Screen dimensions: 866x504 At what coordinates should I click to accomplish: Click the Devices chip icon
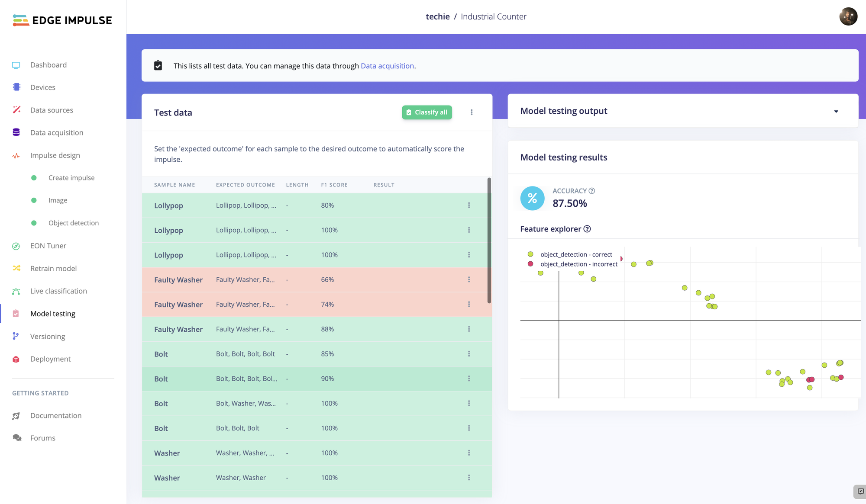16,87
